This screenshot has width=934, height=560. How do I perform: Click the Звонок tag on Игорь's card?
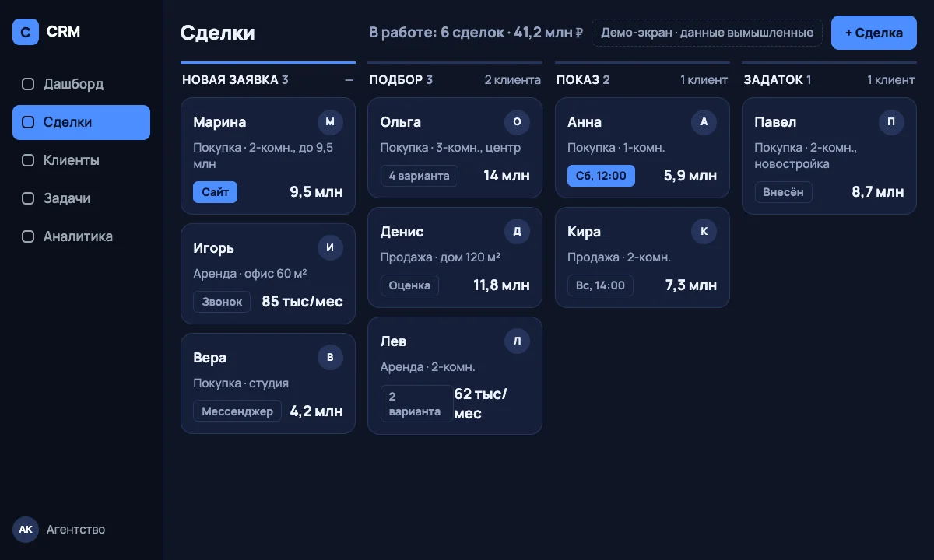click(x=222, y=302)
